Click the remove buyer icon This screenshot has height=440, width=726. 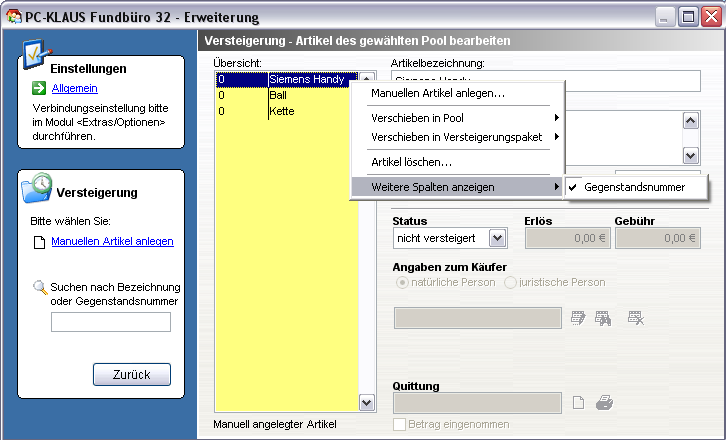634,318
